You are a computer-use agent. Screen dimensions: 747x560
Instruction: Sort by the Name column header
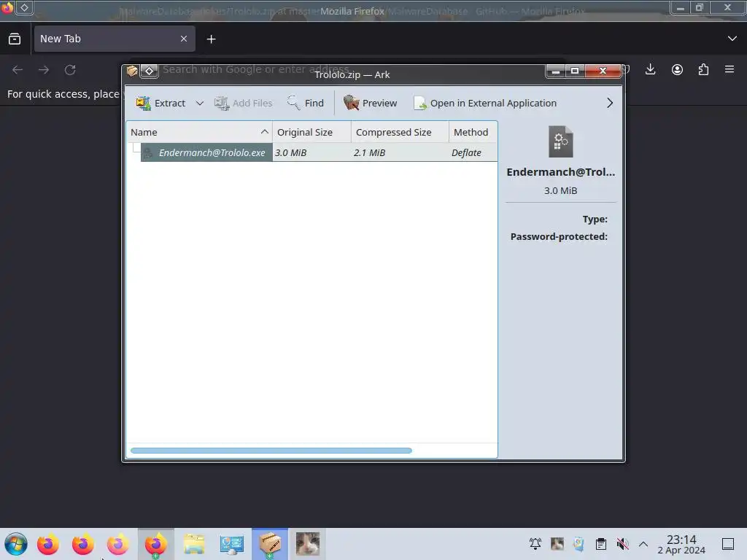199,132
